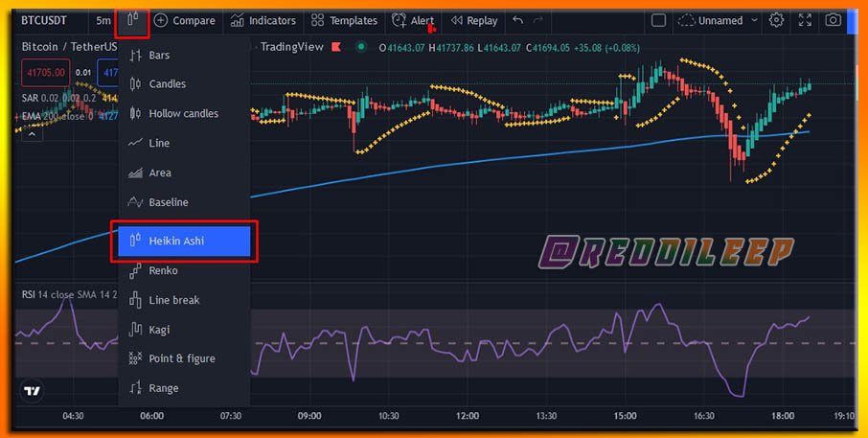This screenshot has width=868, height=438.
Task: Click the TradingView logo
Action: tap(33, 391)
